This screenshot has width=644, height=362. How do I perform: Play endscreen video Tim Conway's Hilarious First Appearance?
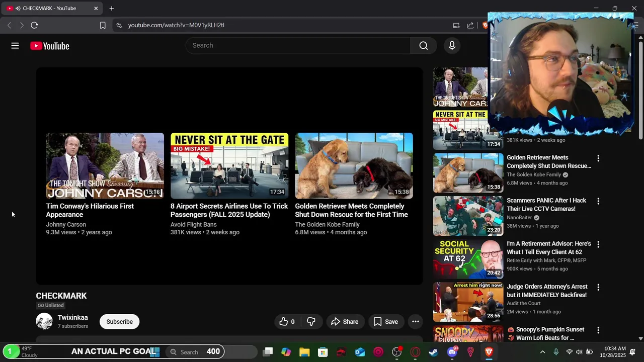[105, 166]
